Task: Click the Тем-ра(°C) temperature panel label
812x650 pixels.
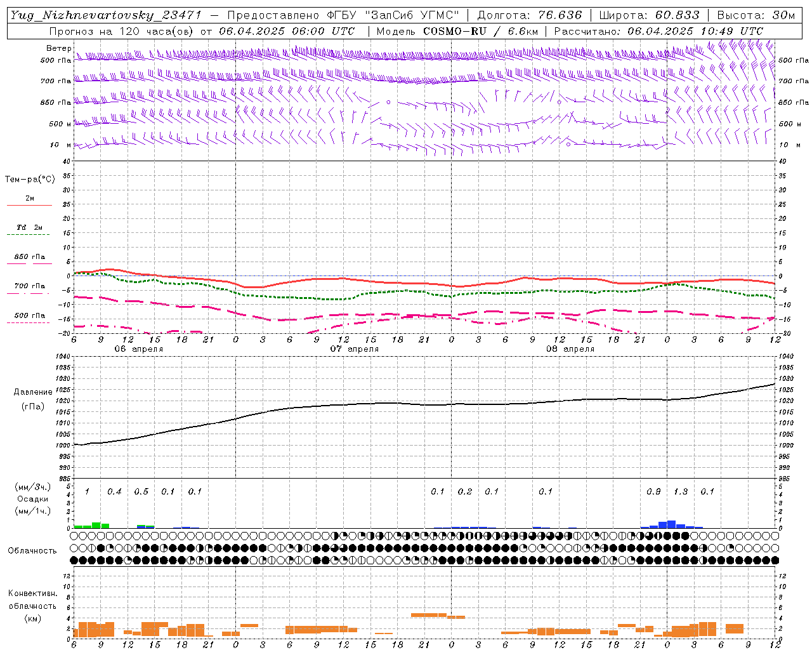Action: coord(30,180)
